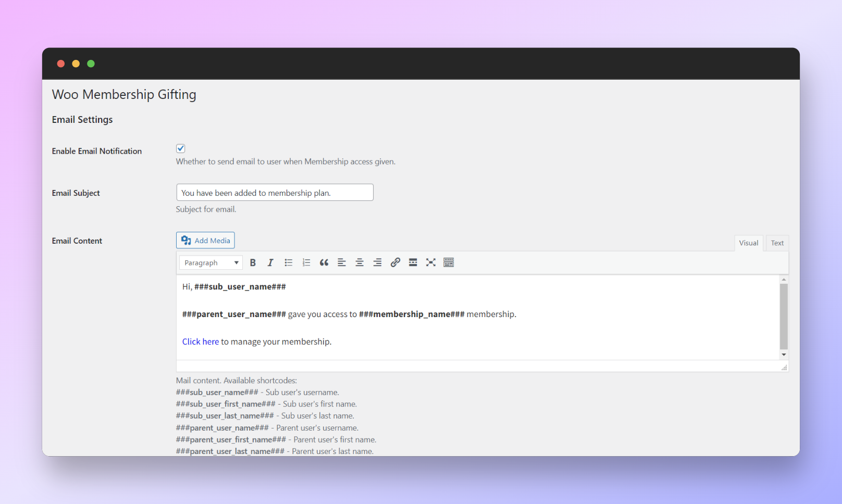The height and width of the screenshot is (504, 842).
Task: Click the yellow window minimize dot
Action: point(76,64)
